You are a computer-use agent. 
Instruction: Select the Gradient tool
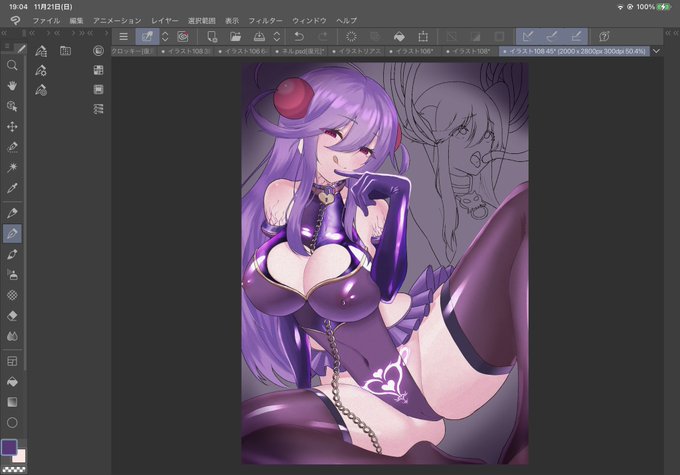pos(12,402)
